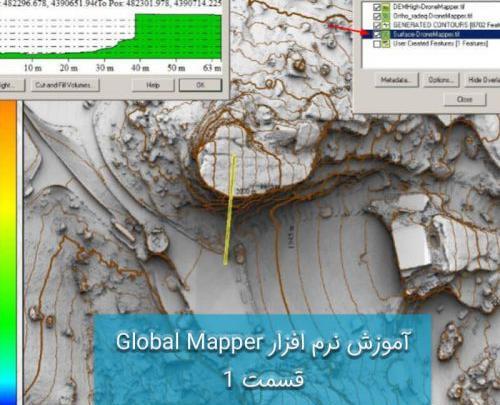The image size is (500, 405).
Task: Toggle the Surface-DroneMapper.tif layer checkbox
Action: point(377,34)
